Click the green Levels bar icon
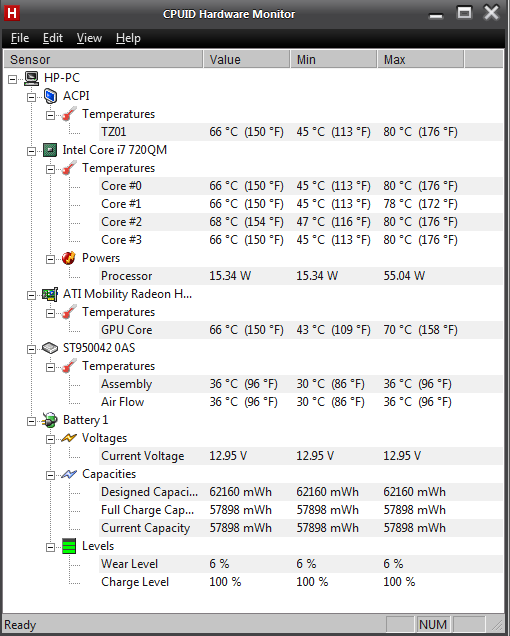 click(x=69, y=546)
